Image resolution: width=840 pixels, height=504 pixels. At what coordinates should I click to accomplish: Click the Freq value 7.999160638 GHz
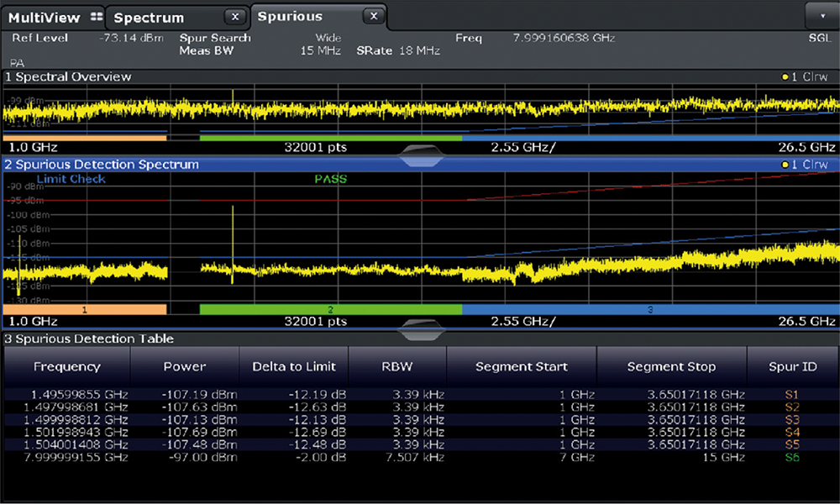pyautogui.click(x=564, y=39)
